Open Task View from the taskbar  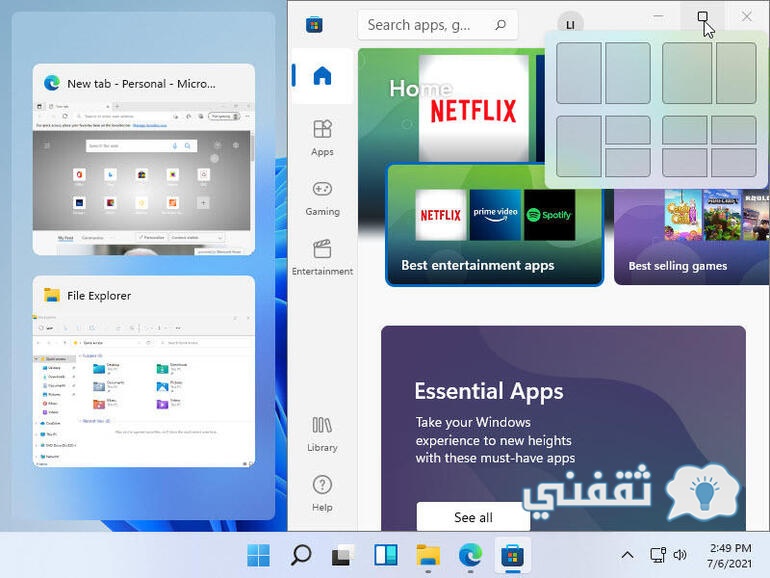[x=343, y=555]
